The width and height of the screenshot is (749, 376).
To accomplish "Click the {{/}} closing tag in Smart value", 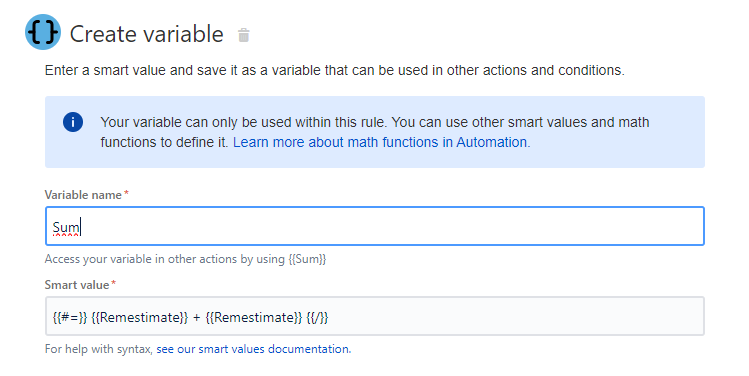I will (x=317, y=318).
